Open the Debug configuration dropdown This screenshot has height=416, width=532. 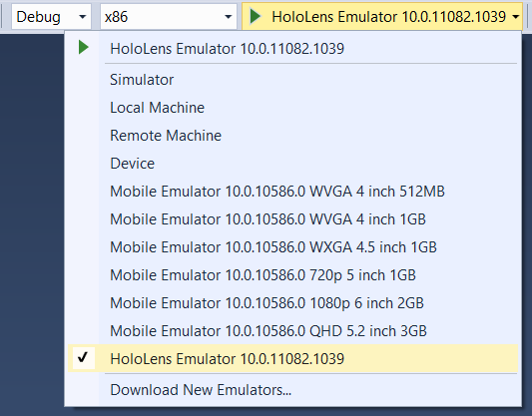click(x=51, y=17)
